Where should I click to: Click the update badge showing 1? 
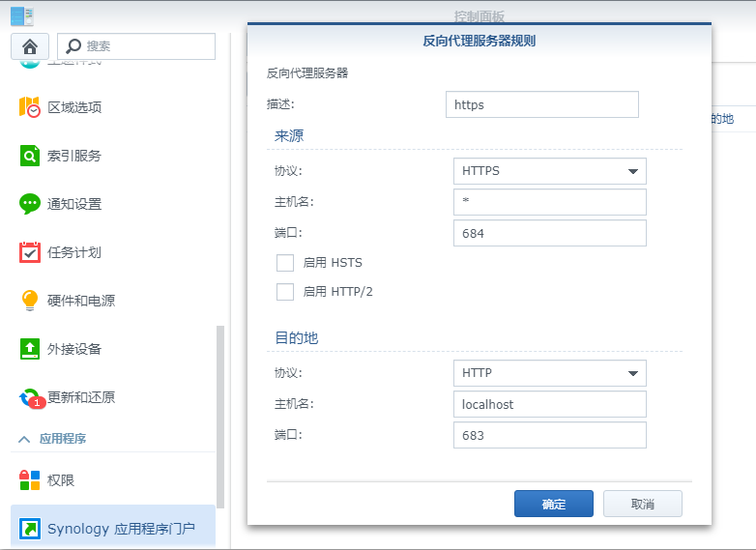coord(37,402)
